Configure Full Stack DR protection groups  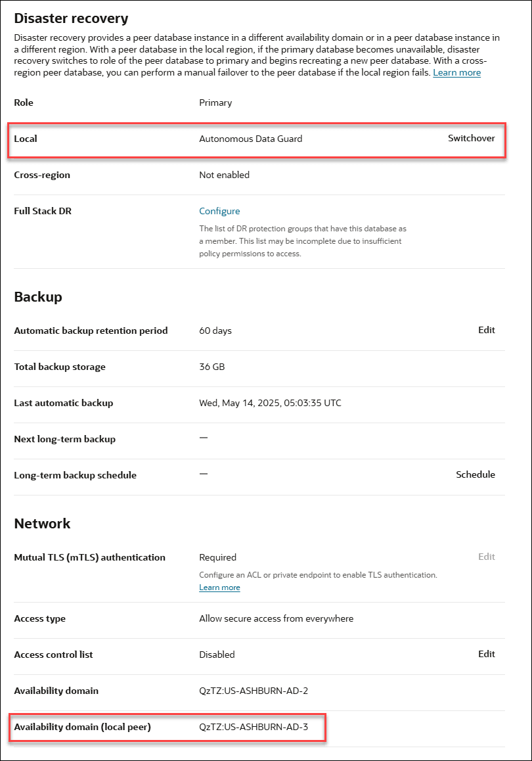pyautogui.click(x=219, y=210)
